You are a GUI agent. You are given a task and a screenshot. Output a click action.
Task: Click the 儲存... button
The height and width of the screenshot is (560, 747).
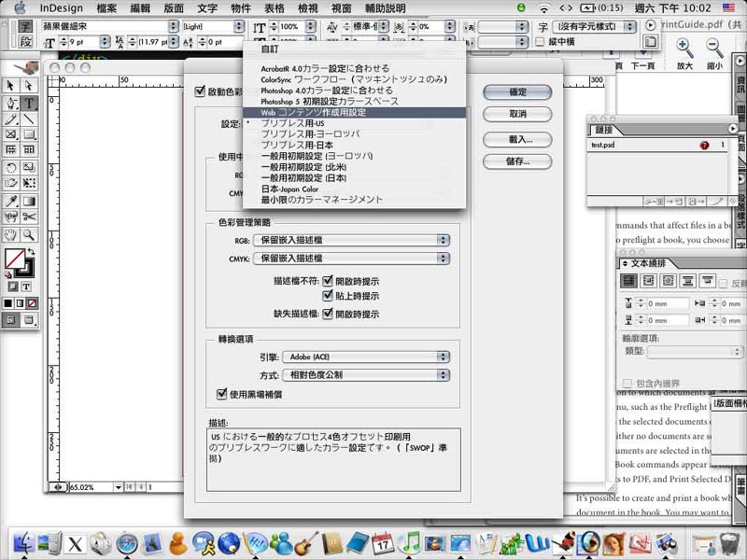point(516,161)
